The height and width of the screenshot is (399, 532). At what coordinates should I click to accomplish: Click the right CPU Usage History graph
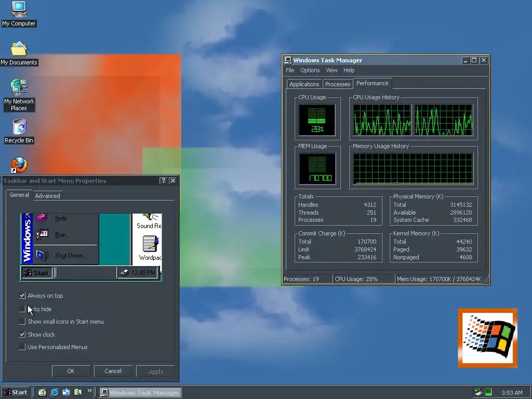pos(444,120)
